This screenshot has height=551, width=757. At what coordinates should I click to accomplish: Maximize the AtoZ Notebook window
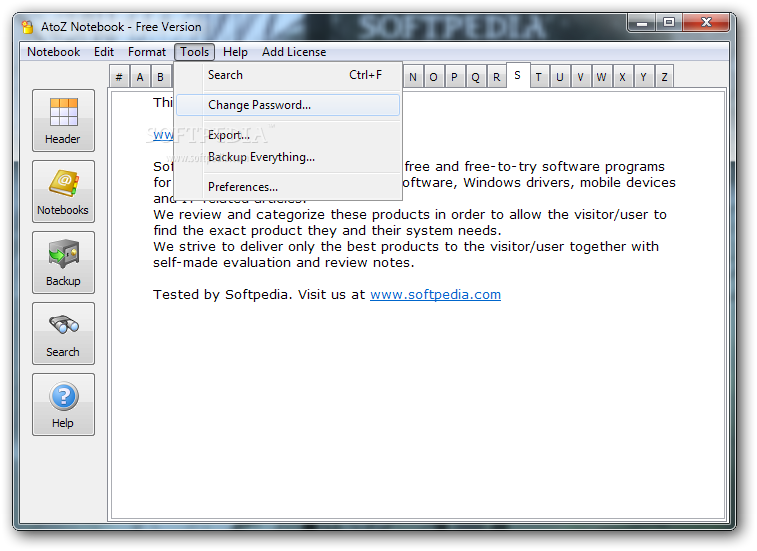click(669, 23)
